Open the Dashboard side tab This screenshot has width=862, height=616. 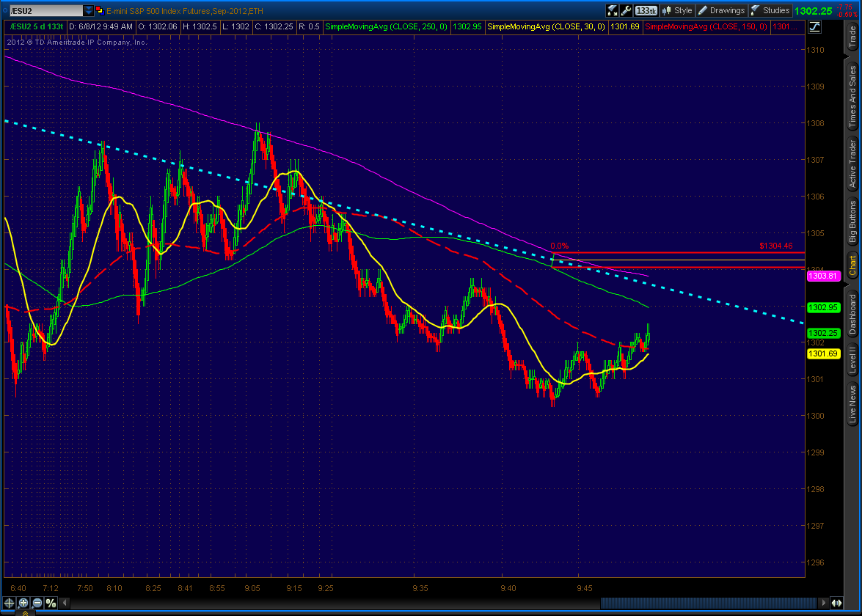[852, 315]
